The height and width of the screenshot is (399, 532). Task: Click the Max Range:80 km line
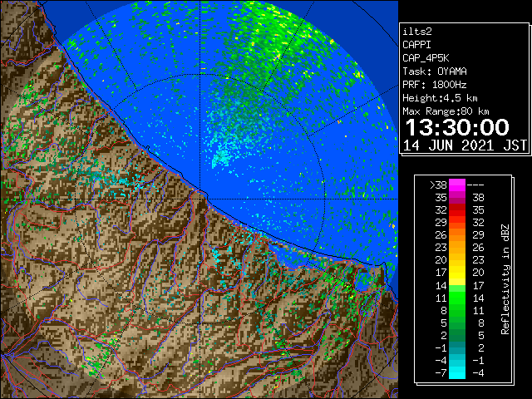(446, 111)
